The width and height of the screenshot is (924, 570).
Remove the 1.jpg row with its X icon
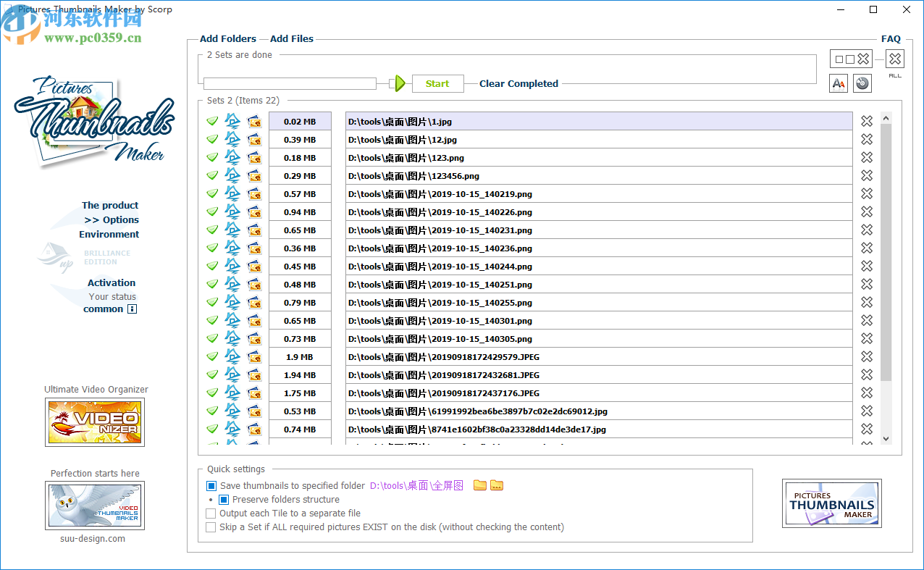(867, 122)
